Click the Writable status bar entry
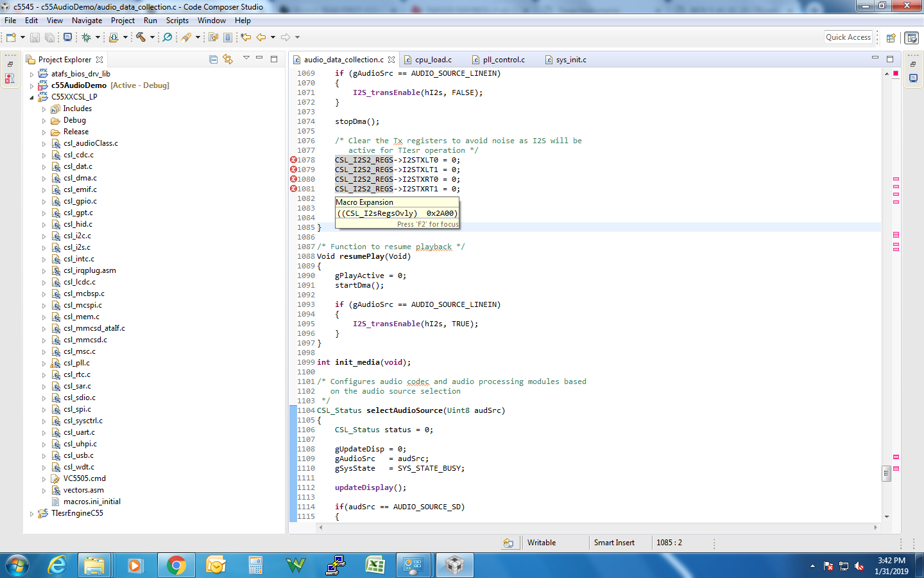Screen dimensions: 924x578 542,543
